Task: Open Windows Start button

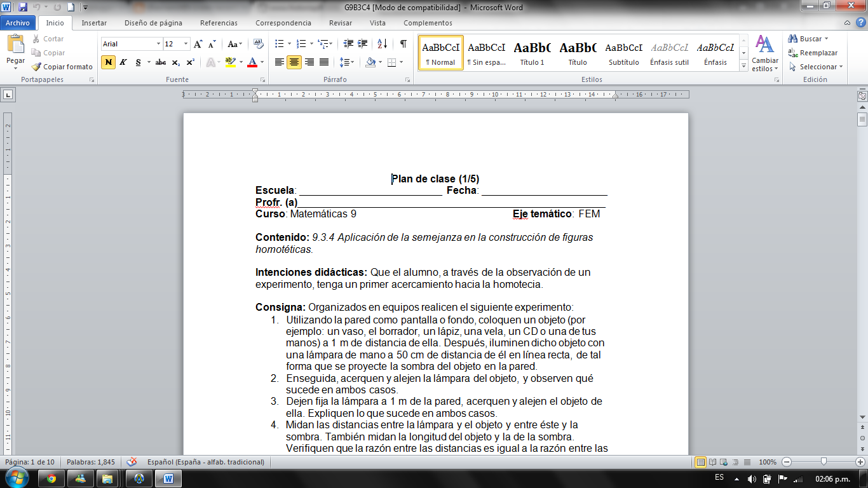Action: (x=17, y=478)
